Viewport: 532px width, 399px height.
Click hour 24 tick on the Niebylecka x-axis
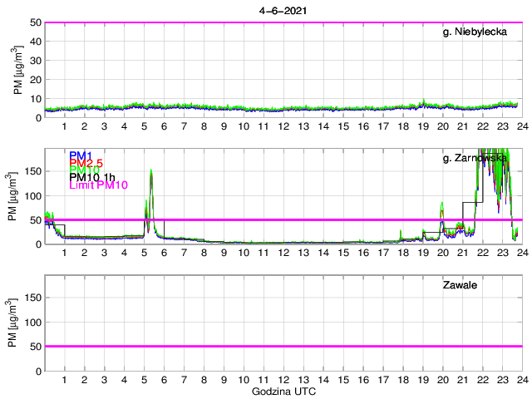(521, 126)
